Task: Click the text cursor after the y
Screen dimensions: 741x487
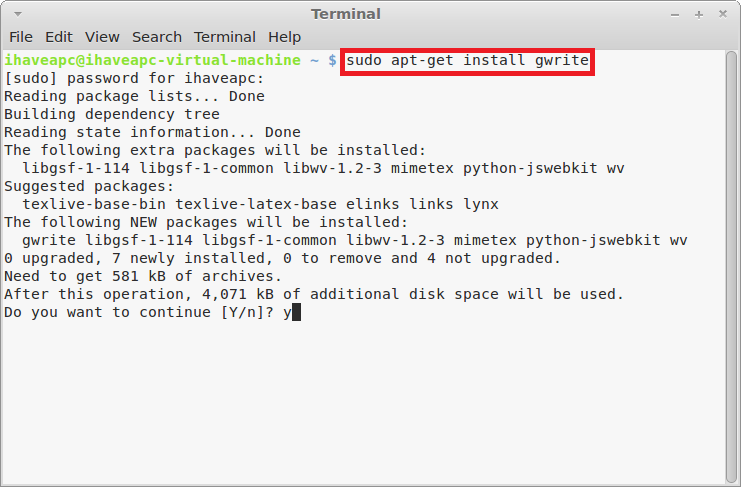Action: click(x=296, y=312)
